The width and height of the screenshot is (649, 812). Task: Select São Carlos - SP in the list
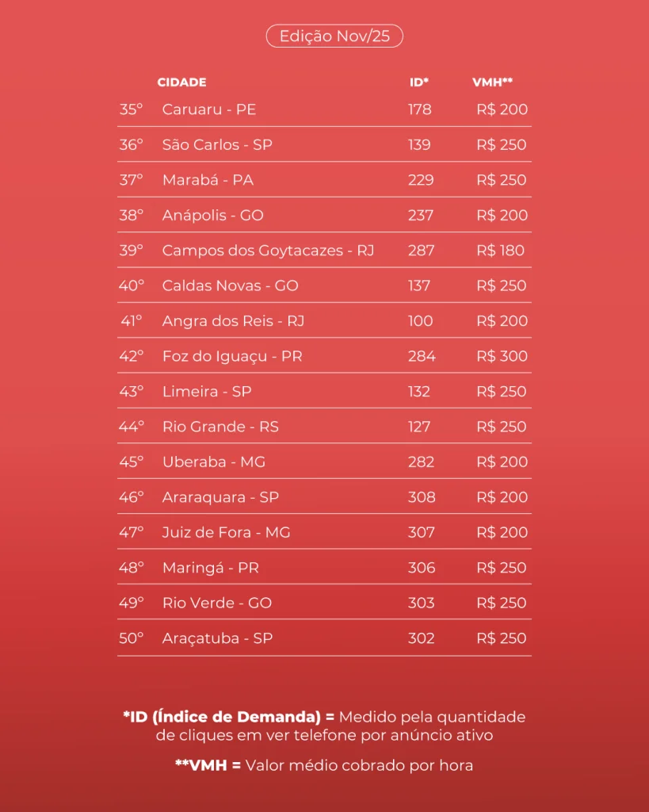click(217, 145)
